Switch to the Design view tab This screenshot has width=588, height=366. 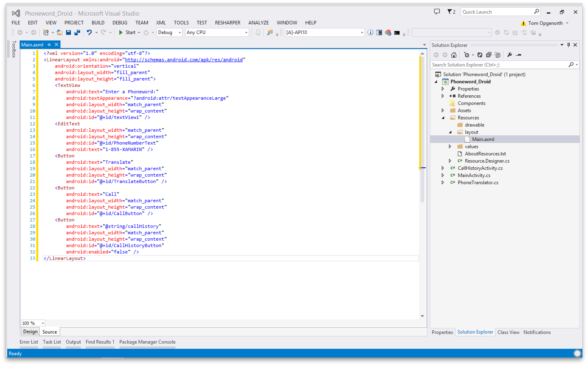30,331
